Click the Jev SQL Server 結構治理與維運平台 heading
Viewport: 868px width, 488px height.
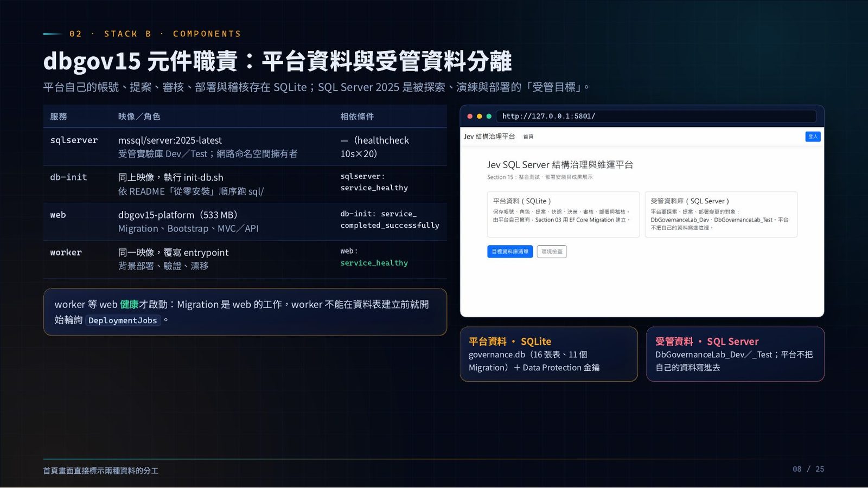pos(560,165)
